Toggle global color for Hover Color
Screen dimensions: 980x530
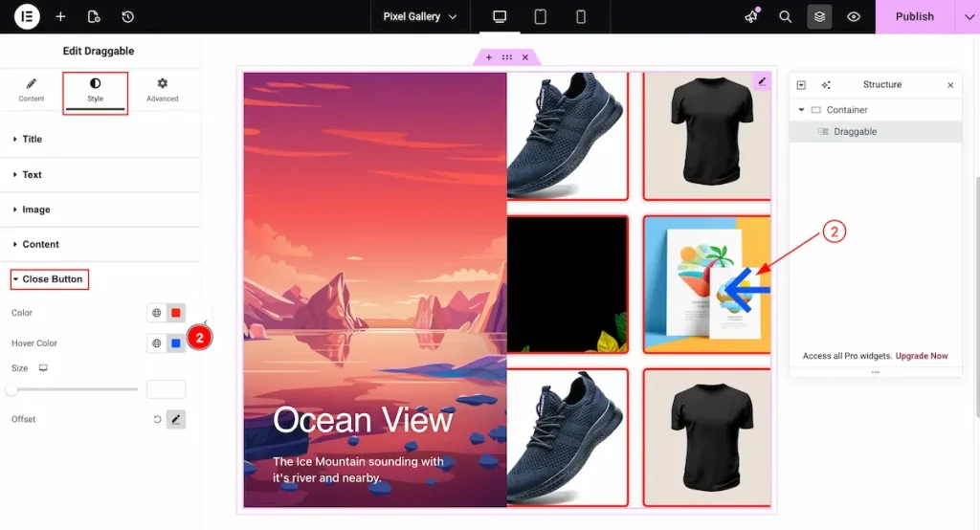click(156, 343)
